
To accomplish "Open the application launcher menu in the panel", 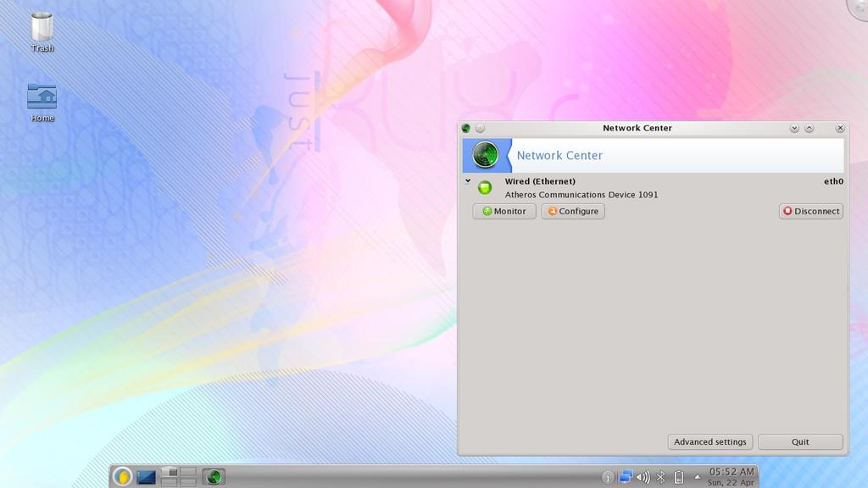I will 122,476.
